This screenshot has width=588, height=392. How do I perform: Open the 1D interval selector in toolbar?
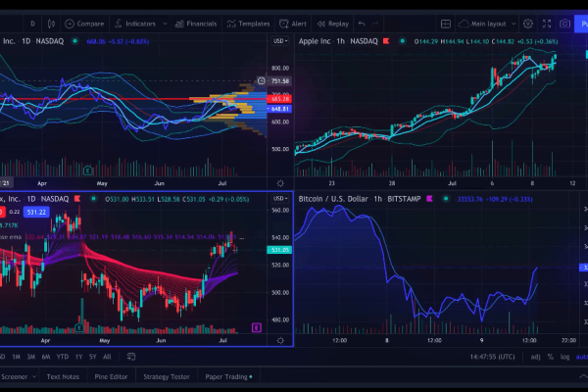click(32, 23)
